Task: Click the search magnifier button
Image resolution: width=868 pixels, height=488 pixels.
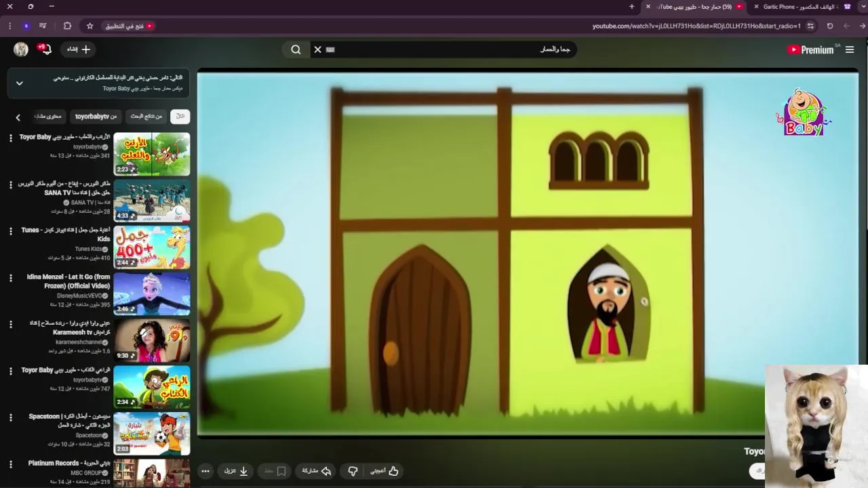Action: point(296,49)
